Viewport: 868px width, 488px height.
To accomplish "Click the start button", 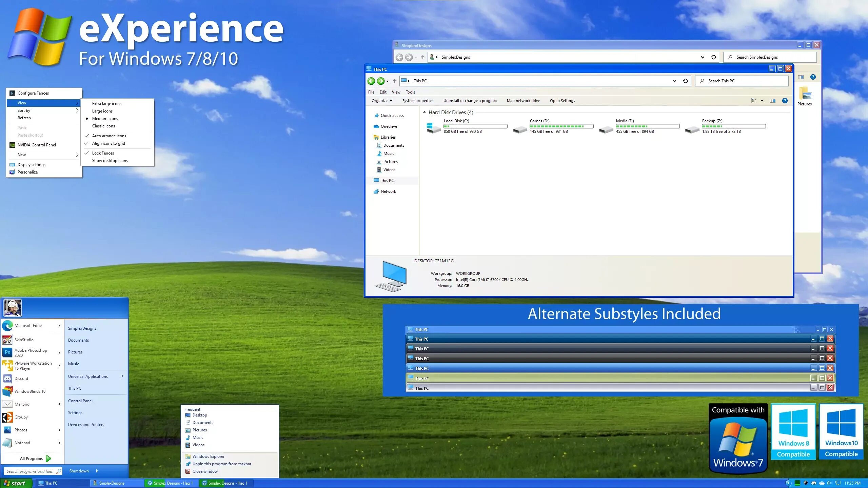I will [16, 483].
